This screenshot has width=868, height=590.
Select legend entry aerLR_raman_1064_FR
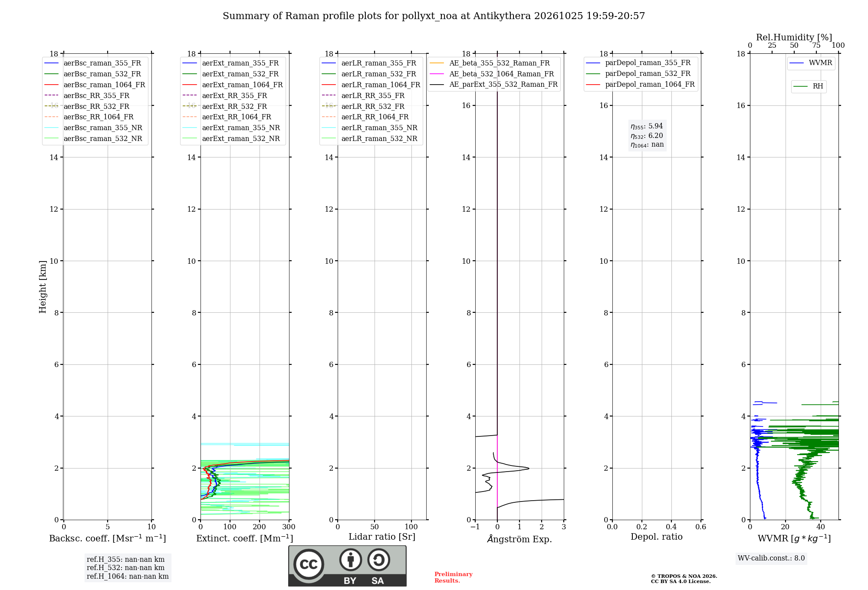click(371, 85)
